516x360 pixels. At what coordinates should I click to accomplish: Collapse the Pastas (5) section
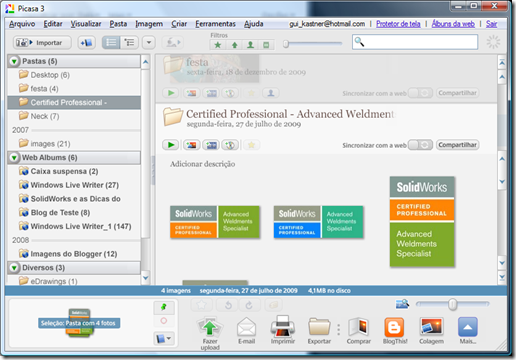[14, 61]
